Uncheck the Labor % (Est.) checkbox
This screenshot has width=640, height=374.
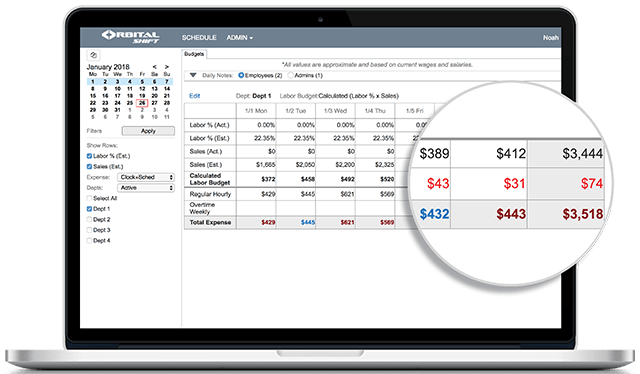[x=89, y=156]
